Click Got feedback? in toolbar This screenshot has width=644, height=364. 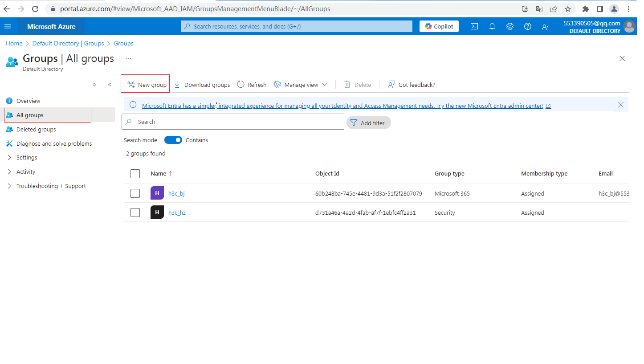[411, 85]
